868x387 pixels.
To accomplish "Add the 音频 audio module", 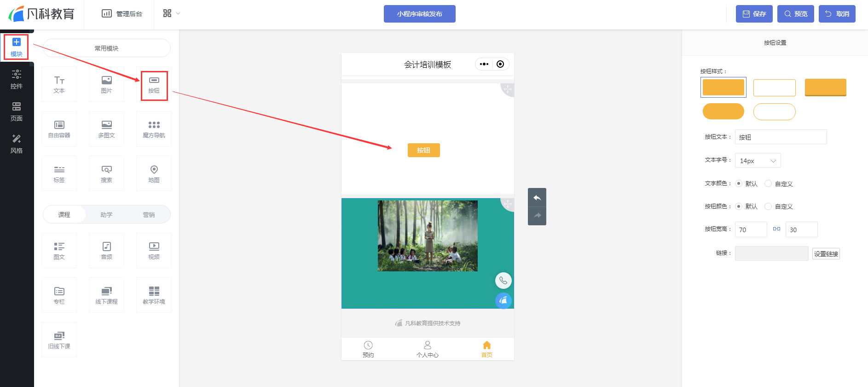I will pos(106,251).
